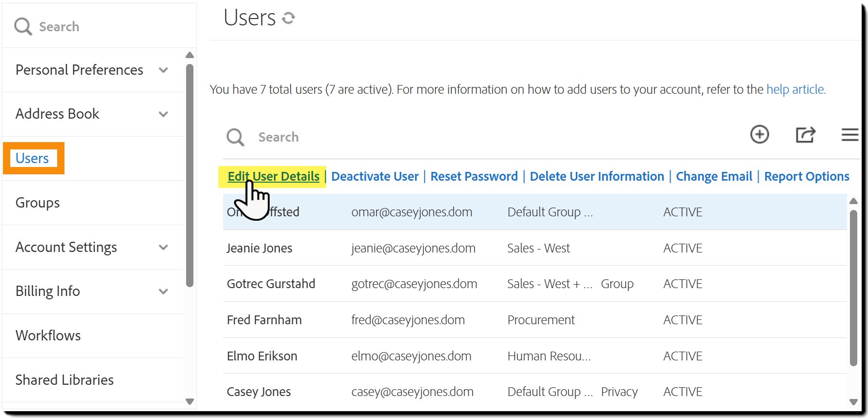Open Groups in the sidebar

coord(38,203)
